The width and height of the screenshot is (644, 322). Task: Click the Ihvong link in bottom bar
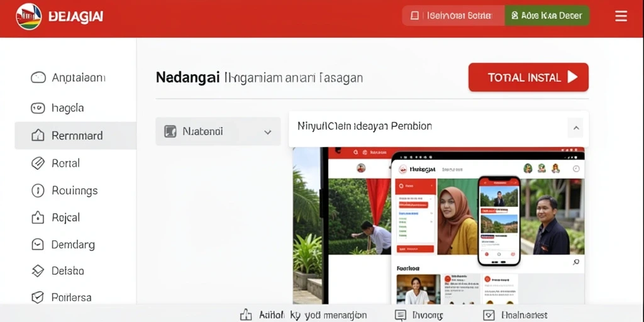pos(427,316)
